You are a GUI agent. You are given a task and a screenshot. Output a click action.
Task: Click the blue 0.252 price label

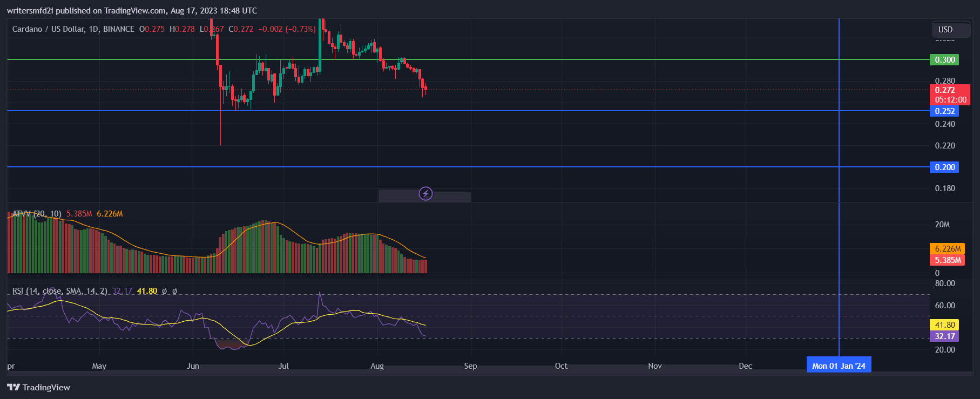[x=944, y=111]
